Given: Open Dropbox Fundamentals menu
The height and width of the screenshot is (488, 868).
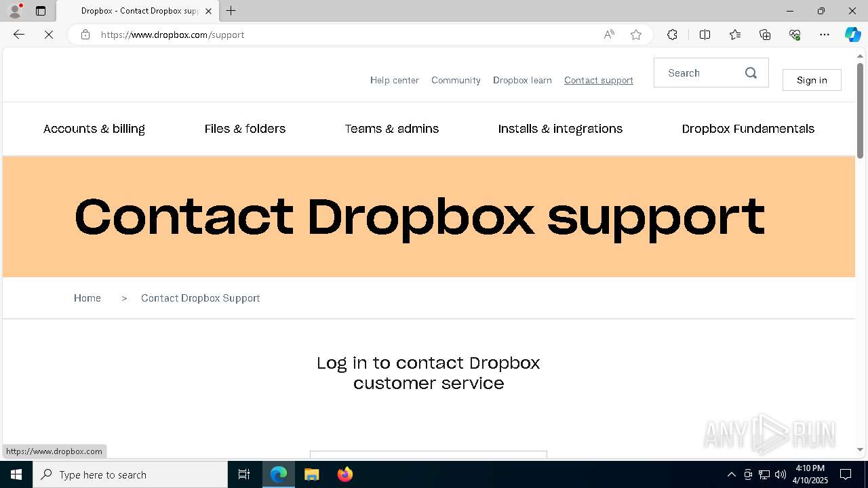Looking at the screenshot, I should 748,129.
